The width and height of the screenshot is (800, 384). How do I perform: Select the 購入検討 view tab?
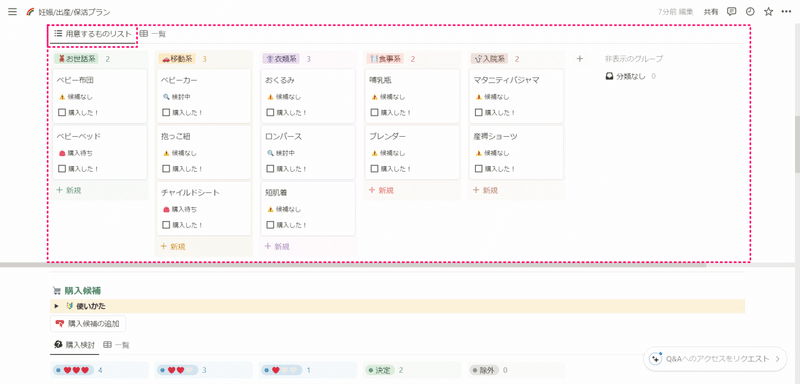(x=74, y=345)
